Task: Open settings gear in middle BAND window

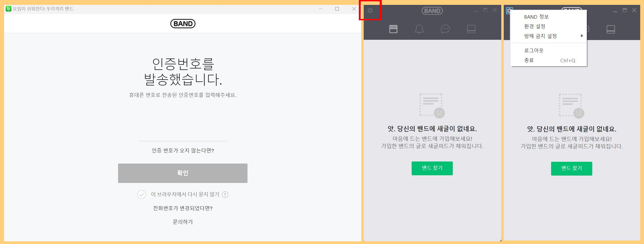Action: 370,11
